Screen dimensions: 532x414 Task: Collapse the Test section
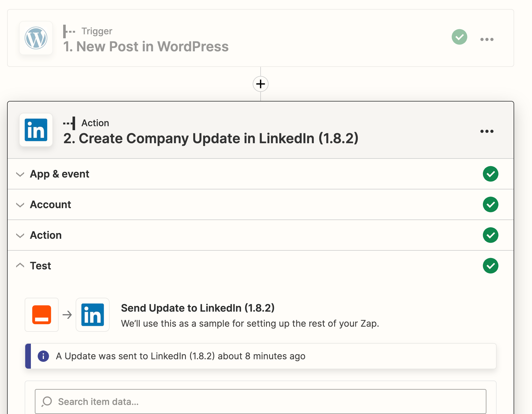(x=260, y=266)
